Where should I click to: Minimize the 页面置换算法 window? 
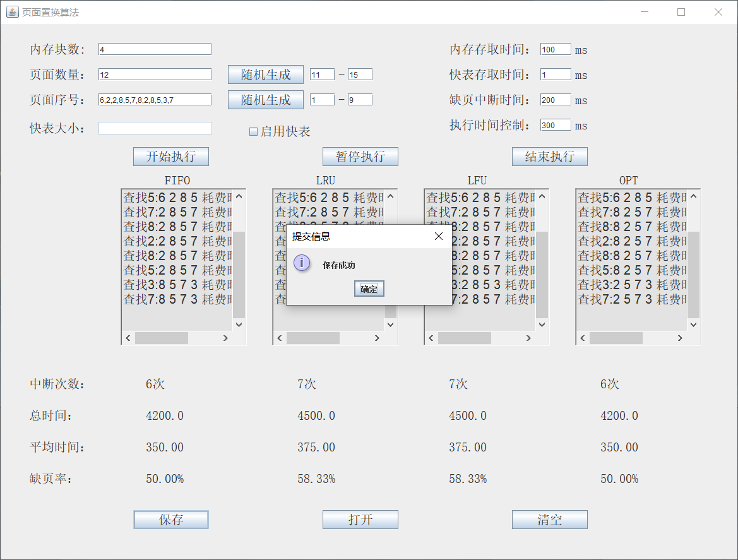pyautogui.click(x=645, y=12)
